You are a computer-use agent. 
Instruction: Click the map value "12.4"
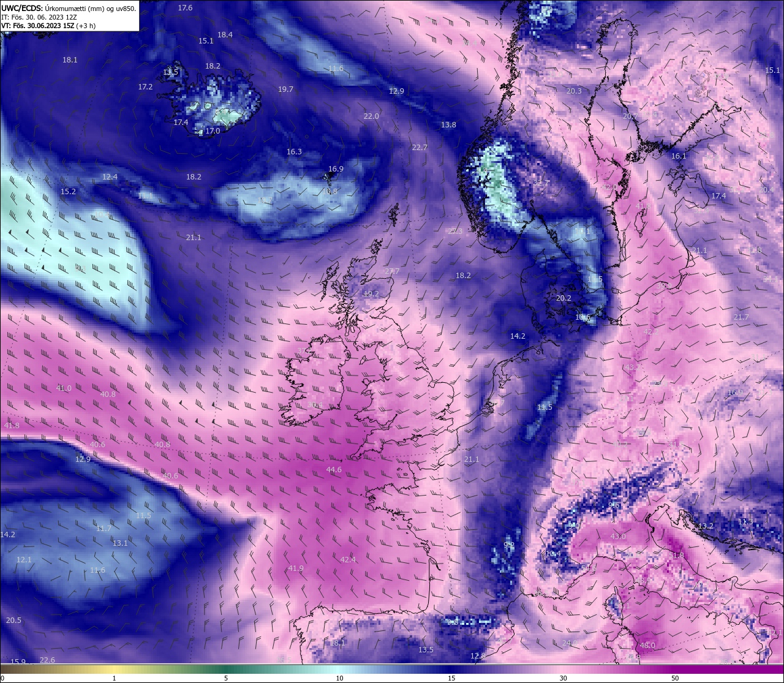coord(110,177)
